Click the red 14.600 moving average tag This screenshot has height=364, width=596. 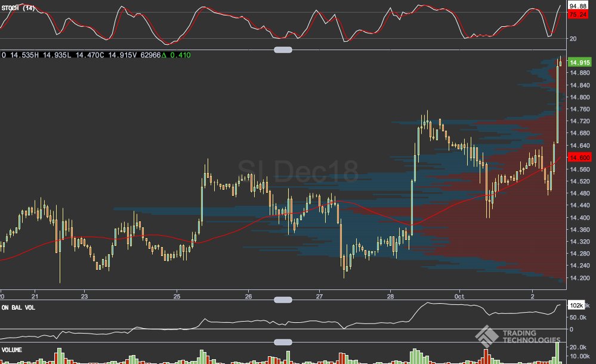580,158
